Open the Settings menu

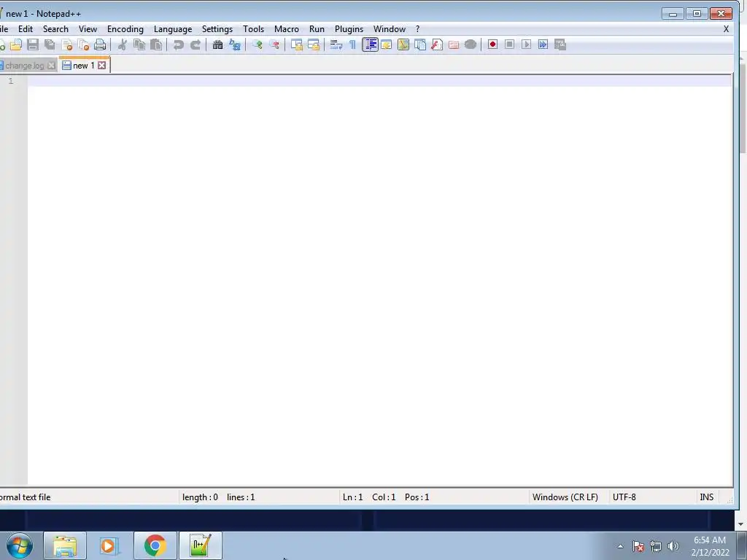pyautogui.click(x=217, y=29)
